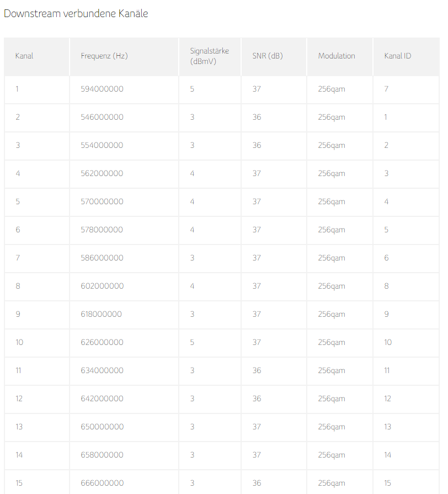Click the Signalstärke (dBmV) header cell

pos(209,56)
